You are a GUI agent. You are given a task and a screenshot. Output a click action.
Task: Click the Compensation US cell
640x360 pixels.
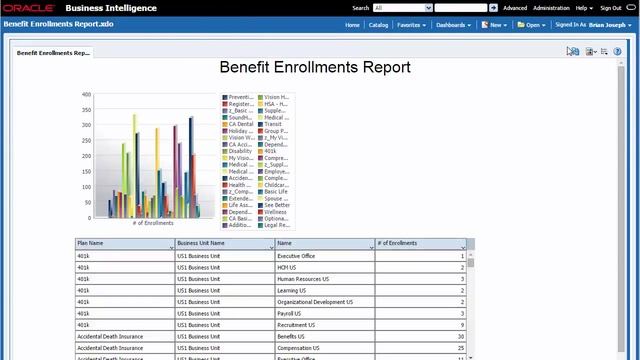pos(325,348)
